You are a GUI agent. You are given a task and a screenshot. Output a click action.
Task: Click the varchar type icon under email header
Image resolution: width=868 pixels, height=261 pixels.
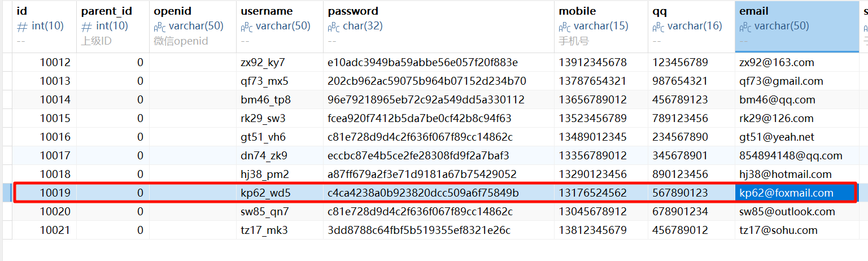(745, 27)
